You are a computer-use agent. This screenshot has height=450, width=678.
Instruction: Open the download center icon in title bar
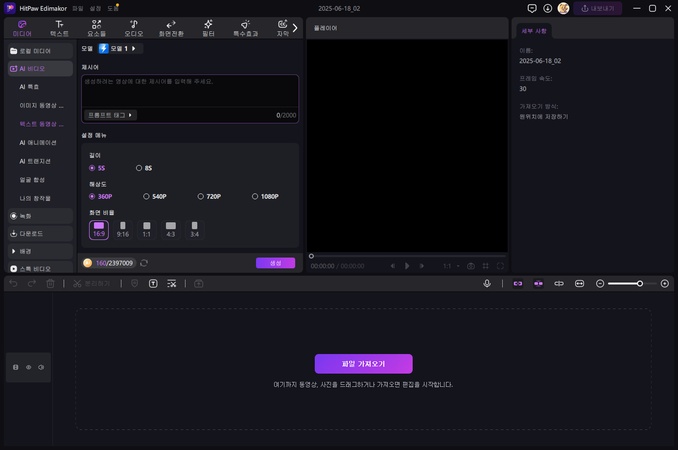click(547, 8)
